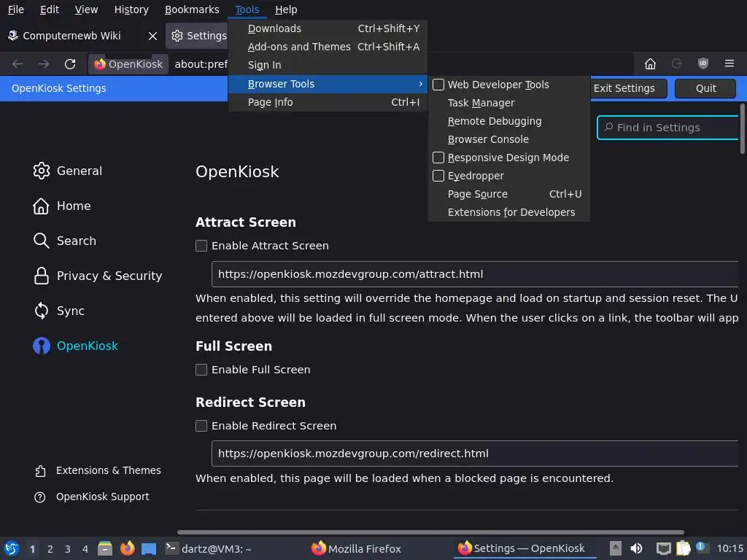Toggle Eyedropper menu item

(x=508, y=176)
